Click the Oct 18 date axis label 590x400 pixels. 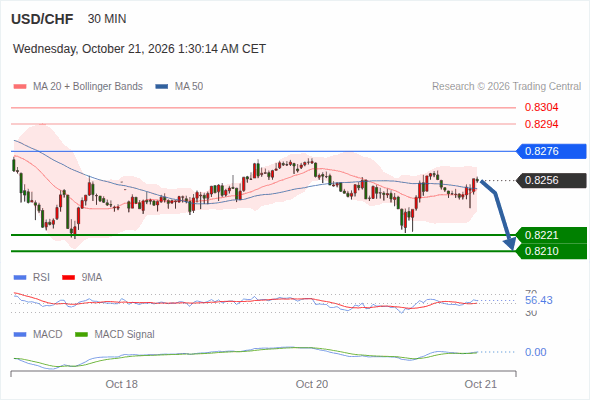[122, 384]
